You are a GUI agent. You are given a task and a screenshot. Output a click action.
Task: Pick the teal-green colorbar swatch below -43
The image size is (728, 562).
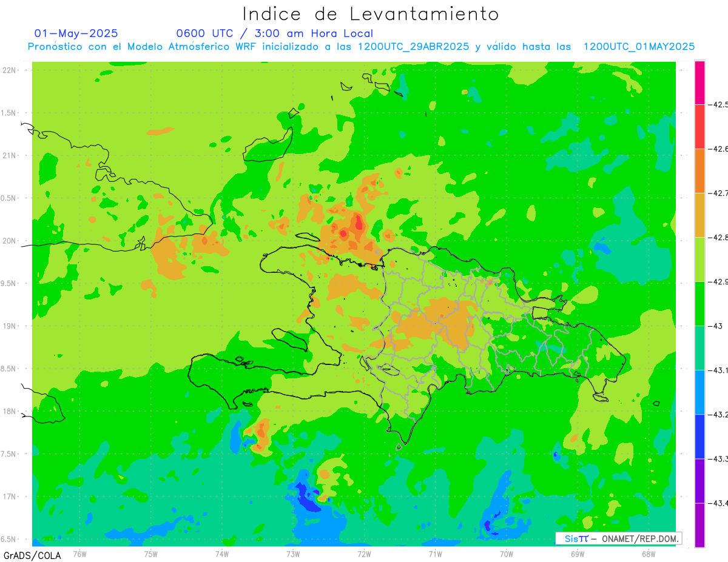[x=699, y=348]
